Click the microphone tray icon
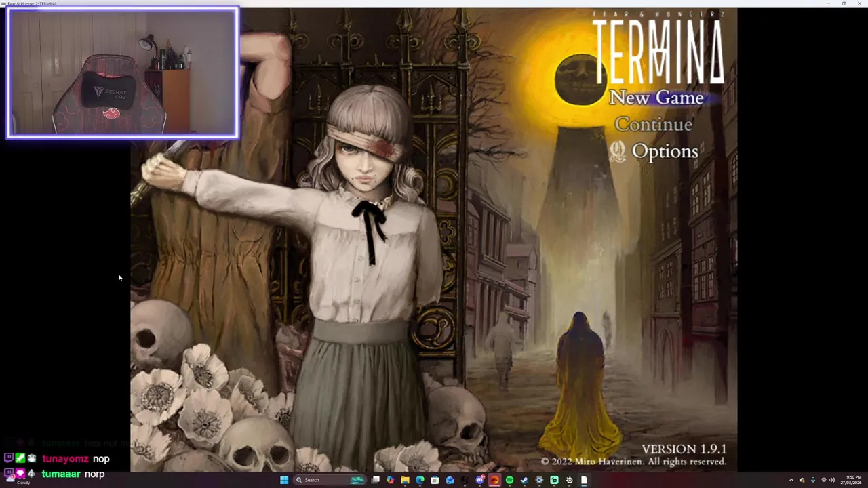Viewport: 868px width, 488px height. pos(813,480)
